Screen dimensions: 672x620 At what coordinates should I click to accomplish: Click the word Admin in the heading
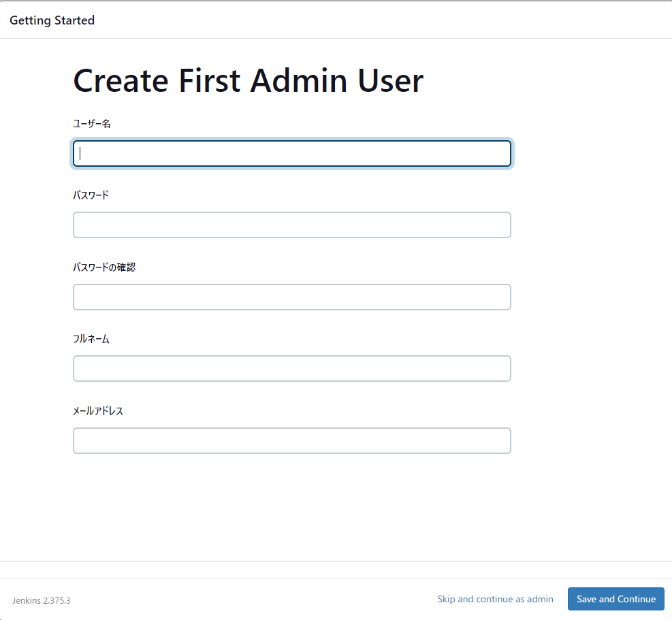298,81
